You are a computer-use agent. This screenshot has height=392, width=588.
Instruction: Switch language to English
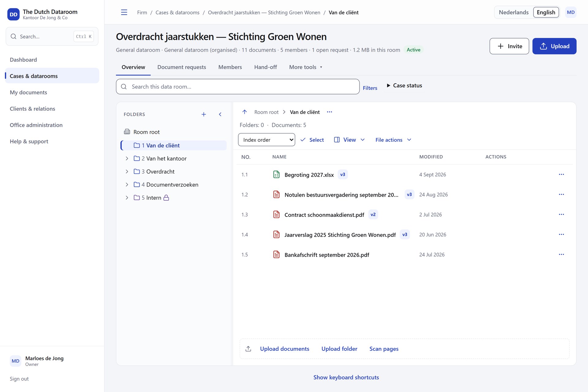click(x=546, y=12)
